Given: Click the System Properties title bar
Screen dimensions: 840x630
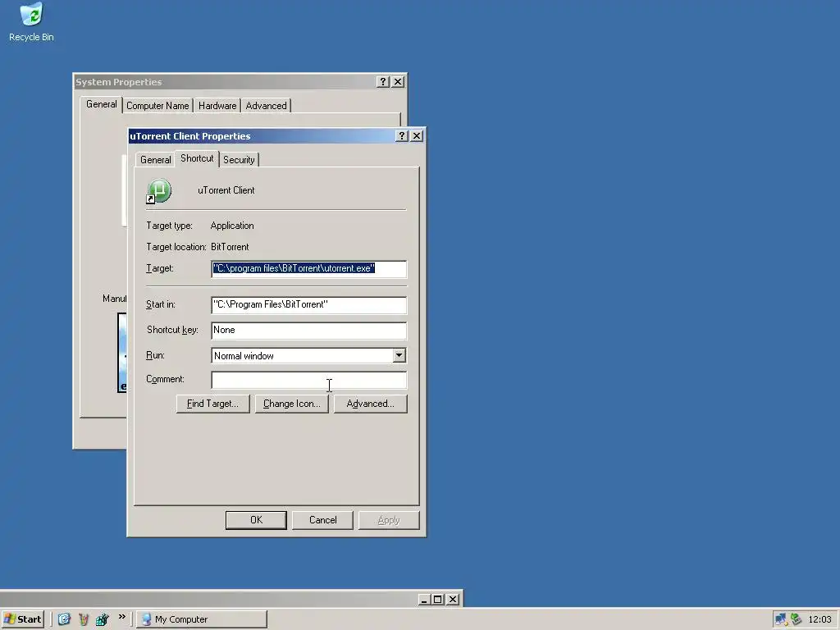Looking at the screenshot, I should pos(225,82).
